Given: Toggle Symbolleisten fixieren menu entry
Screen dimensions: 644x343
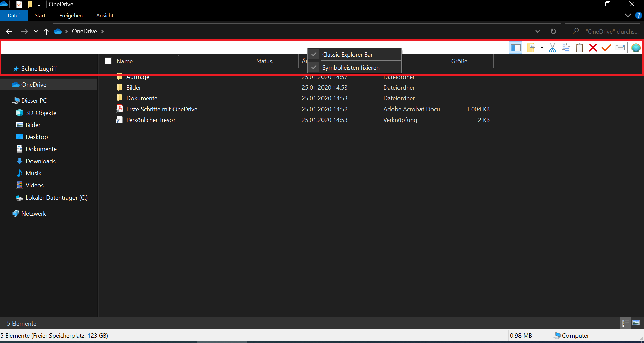Looking at the screenshot, I should point(354,67).
